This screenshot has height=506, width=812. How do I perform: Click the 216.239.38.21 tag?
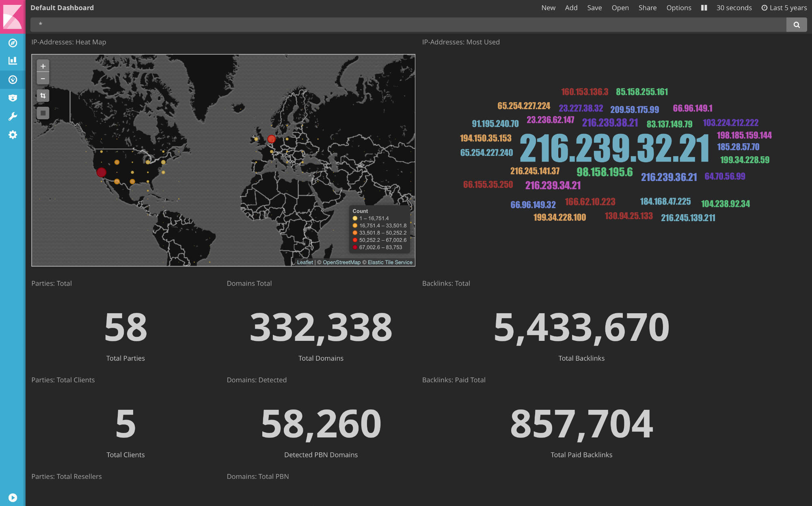pyautogui.click(x=610, y=123)
